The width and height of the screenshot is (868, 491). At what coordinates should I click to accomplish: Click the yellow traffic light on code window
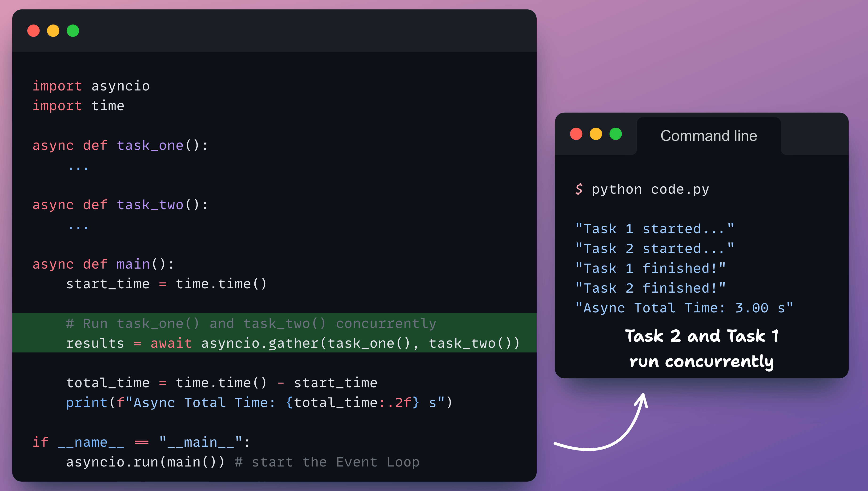pyautogui.click(x=53, y=31)
